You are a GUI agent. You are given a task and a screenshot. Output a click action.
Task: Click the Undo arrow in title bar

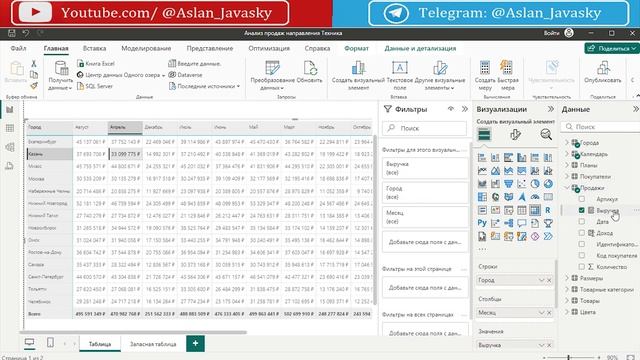[x=26, y=33]
